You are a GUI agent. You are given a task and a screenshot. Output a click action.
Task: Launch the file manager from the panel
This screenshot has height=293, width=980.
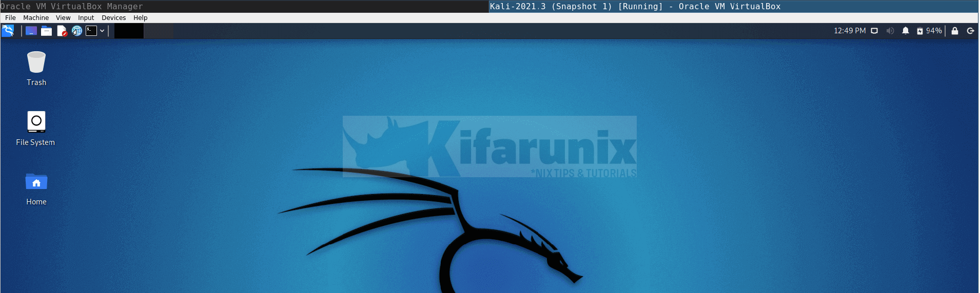click(x=47, y=31)
